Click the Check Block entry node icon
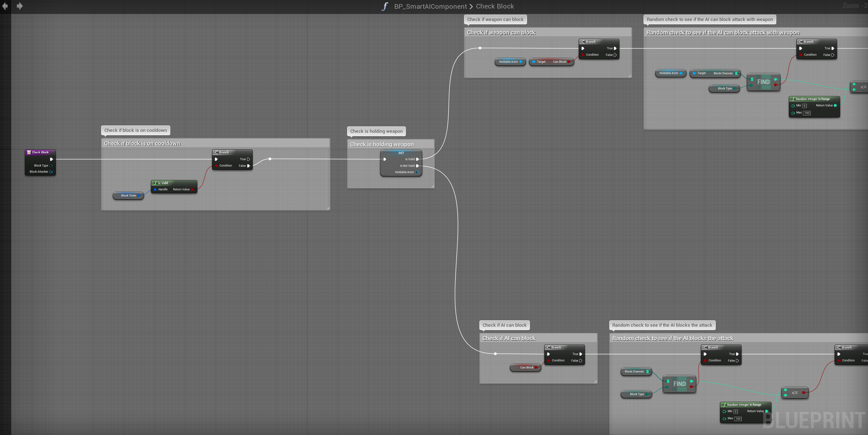868x435 pixels. [29, 152]
